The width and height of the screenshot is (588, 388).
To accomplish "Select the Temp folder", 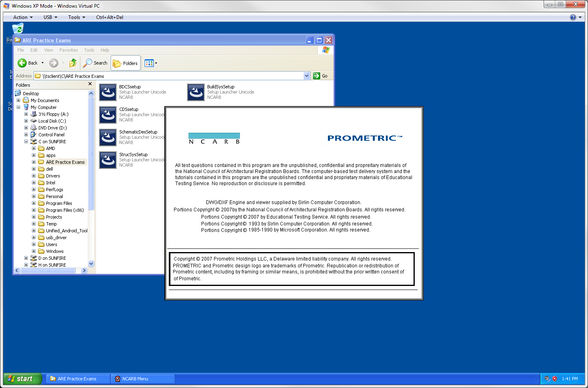I will pyautogui.click(x=51, y=224).
